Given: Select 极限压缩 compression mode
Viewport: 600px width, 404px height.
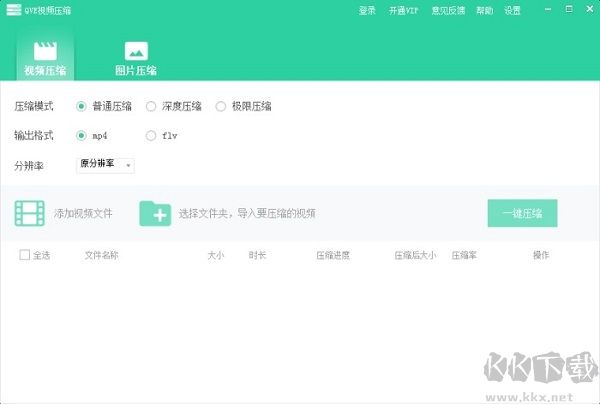Looking at the screenshot, I should (220, 106).
